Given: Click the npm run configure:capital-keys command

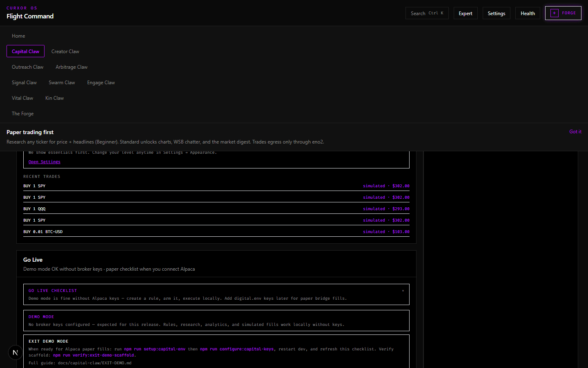Looking at the screenshot, I should tap(237, 349).
